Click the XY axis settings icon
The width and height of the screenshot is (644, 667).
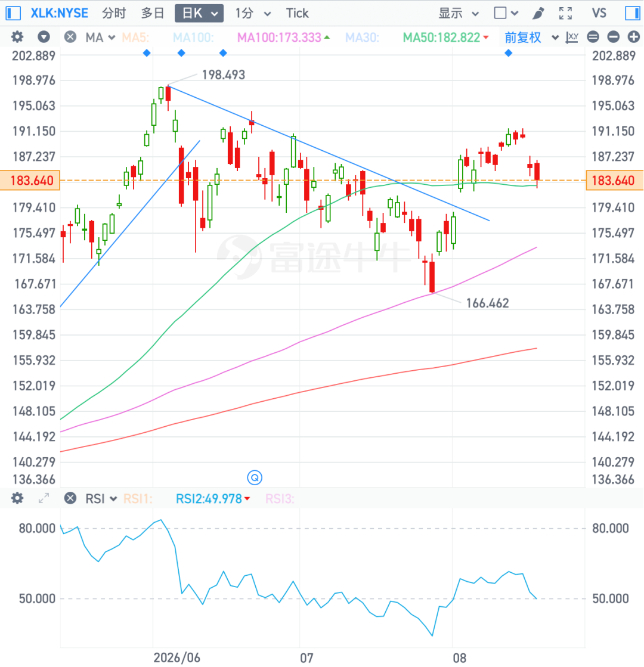572,38
